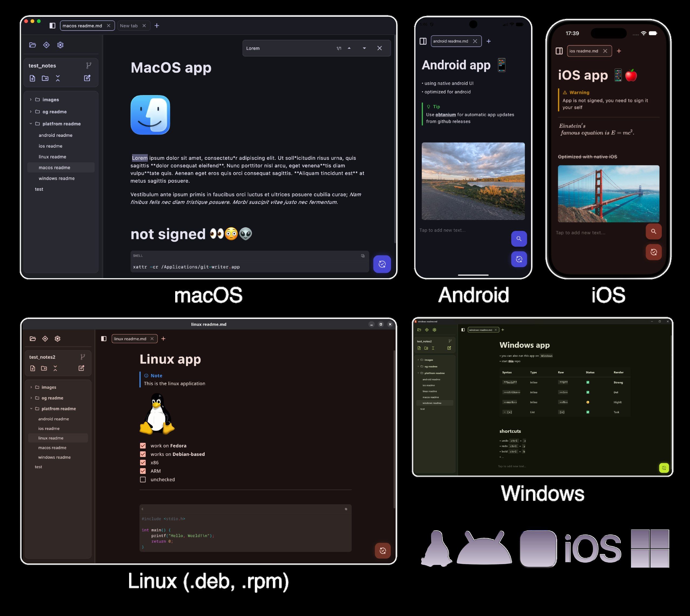Toggle sidebar icon in macOS window
This screenshot has height=616, width=690.
[x=52, y=26]
